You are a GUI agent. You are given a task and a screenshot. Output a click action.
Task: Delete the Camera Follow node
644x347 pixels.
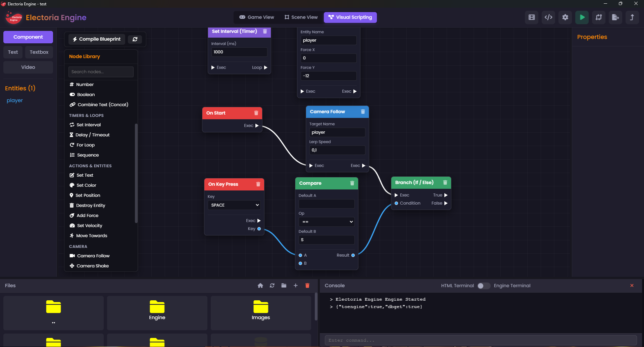pyautogui.click(x=363, y=112)
